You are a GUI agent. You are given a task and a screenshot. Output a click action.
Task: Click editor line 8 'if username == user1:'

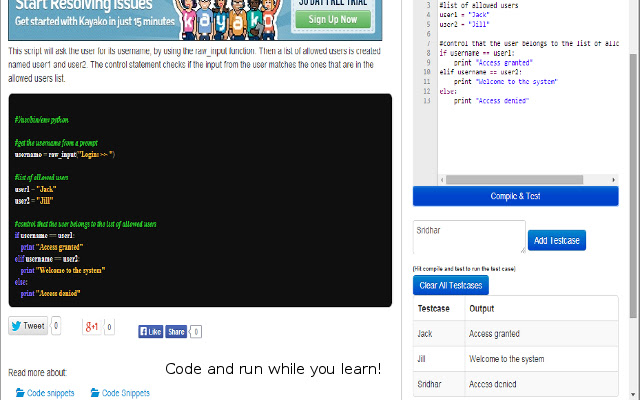[x=477, y=53]
